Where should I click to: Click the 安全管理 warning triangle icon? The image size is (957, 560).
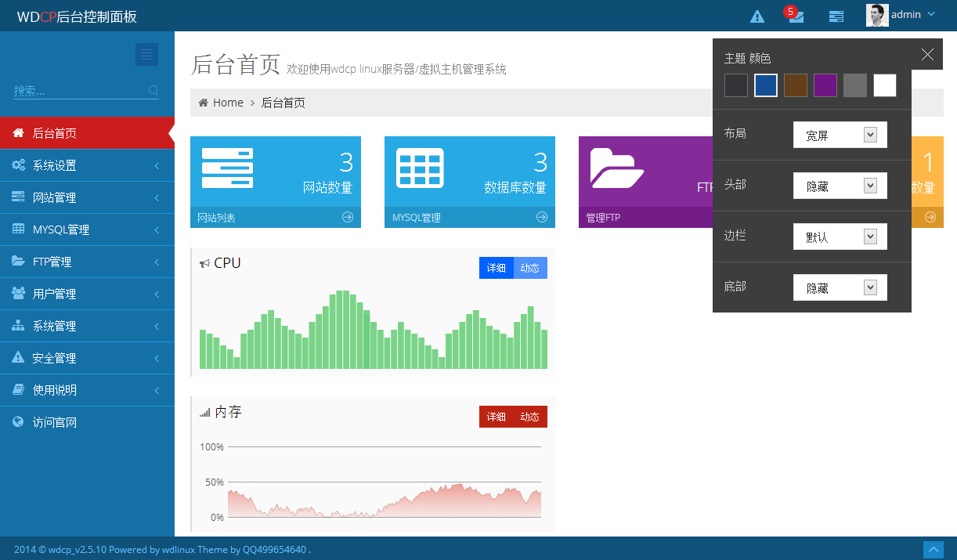coord(18,357)
